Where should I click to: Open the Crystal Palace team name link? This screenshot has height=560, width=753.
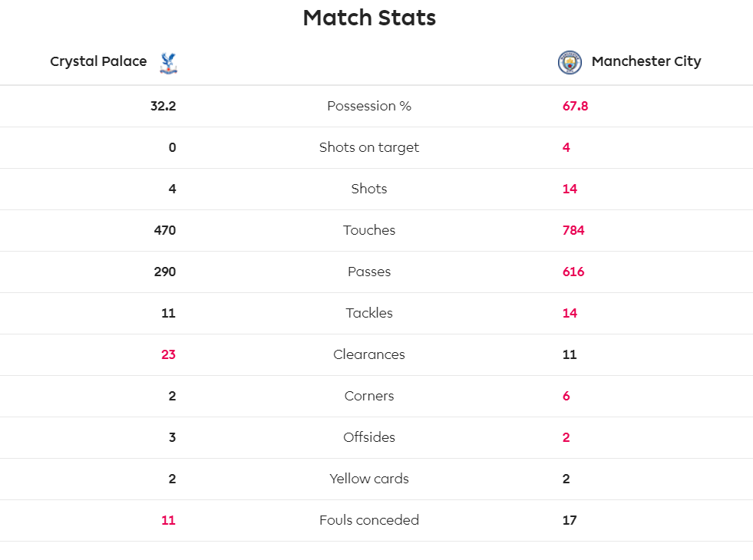[x=98, y=61]
